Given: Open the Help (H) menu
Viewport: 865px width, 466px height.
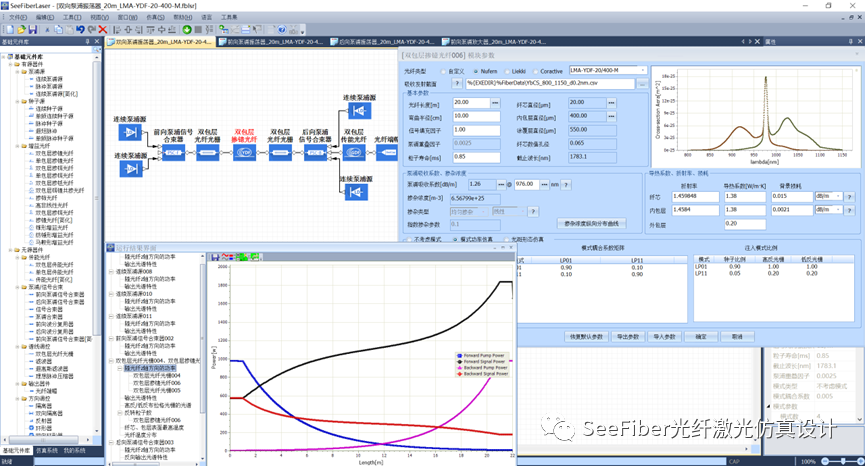Looking at the screenshot, I should pos(183,18).
